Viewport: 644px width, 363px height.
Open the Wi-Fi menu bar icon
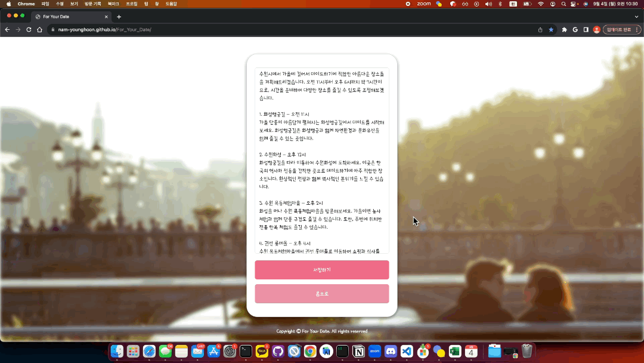(x=541, y=4)
